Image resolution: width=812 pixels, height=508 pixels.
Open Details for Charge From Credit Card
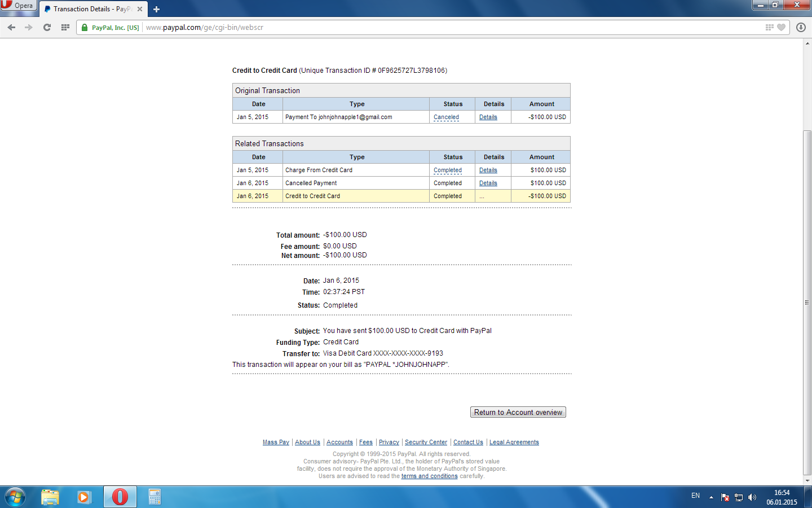pyautogui.click(x=488, y=170)
